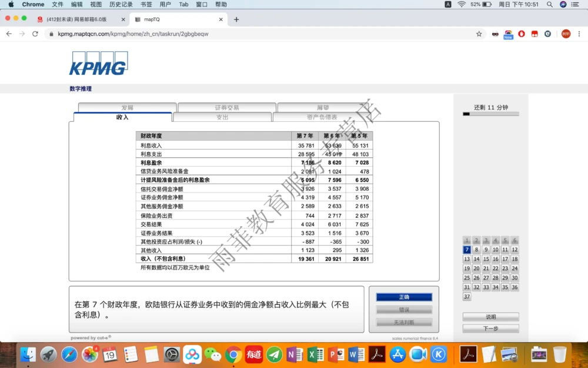
Task: Choose the 无法判断 answer option
Action: coord(404,321)
